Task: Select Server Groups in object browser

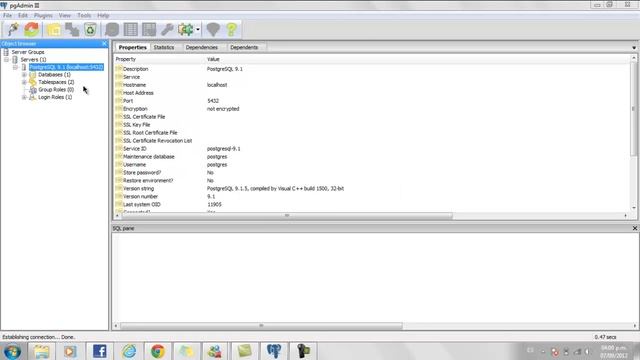Action: 28,52
